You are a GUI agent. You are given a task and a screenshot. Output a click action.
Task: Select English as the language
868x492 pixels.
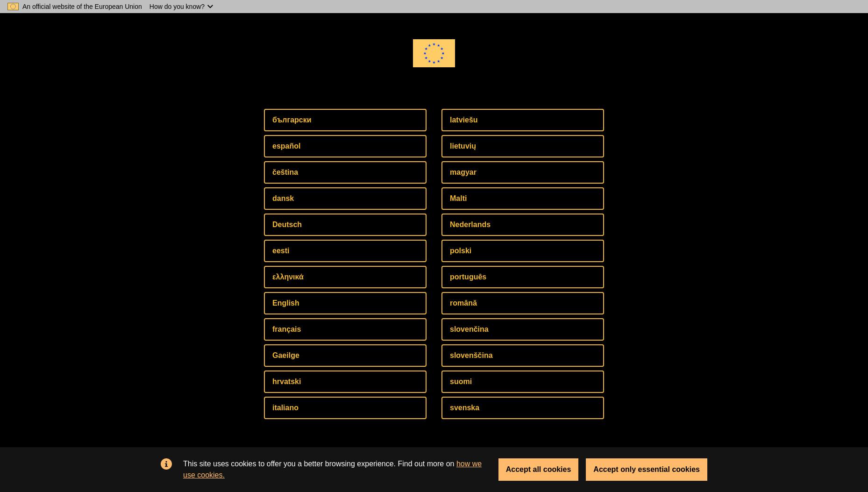coord(345,303)
